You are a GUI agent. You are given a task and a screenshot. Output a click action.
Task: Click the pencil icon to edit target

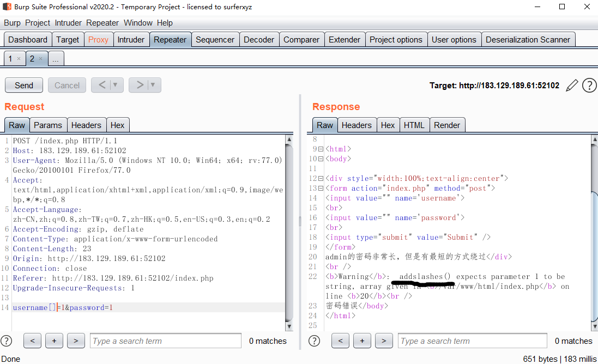[572, 86]
